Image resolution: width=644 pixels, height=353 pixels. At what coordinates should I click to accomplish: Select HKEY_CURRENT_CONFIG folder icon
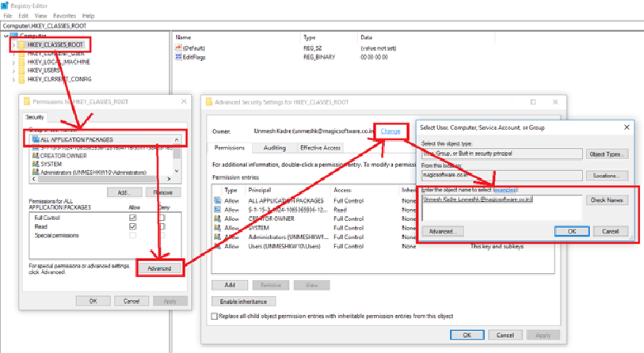21,79
